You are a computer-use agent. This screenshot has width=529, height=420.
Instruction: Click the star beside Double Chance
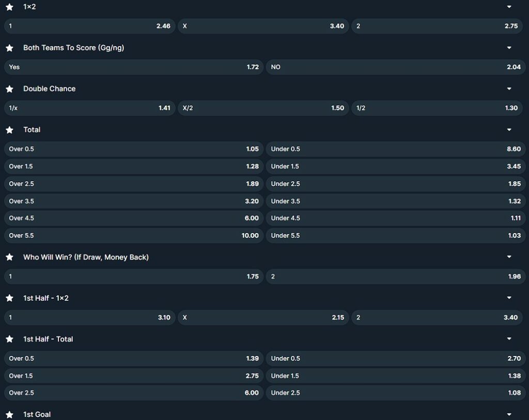[x=9, y=88]
